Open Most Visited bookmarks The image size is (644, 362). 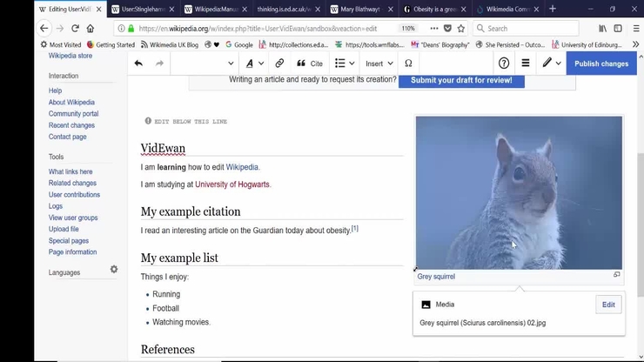coord(60,44)
